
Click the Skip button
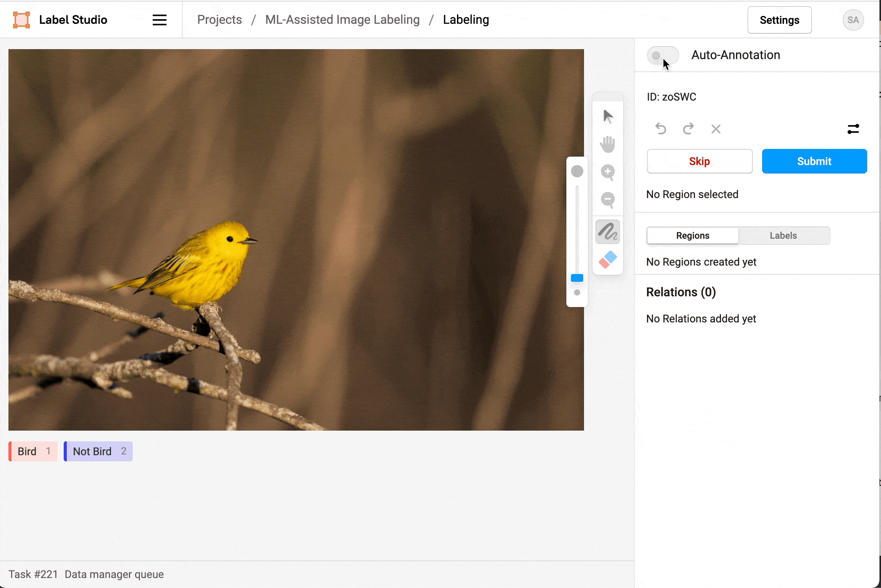700,161
